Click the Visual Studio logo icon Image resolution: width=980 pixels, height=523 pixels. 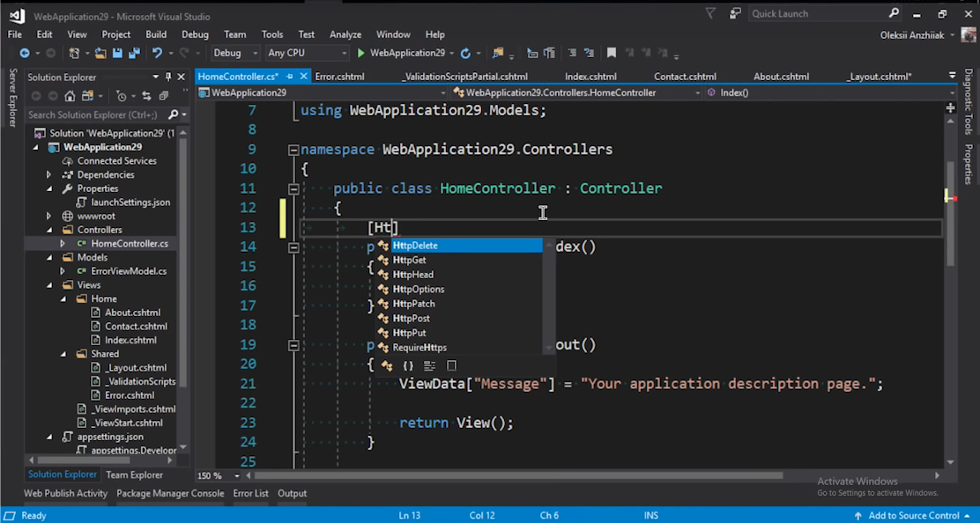coord(17,16)
